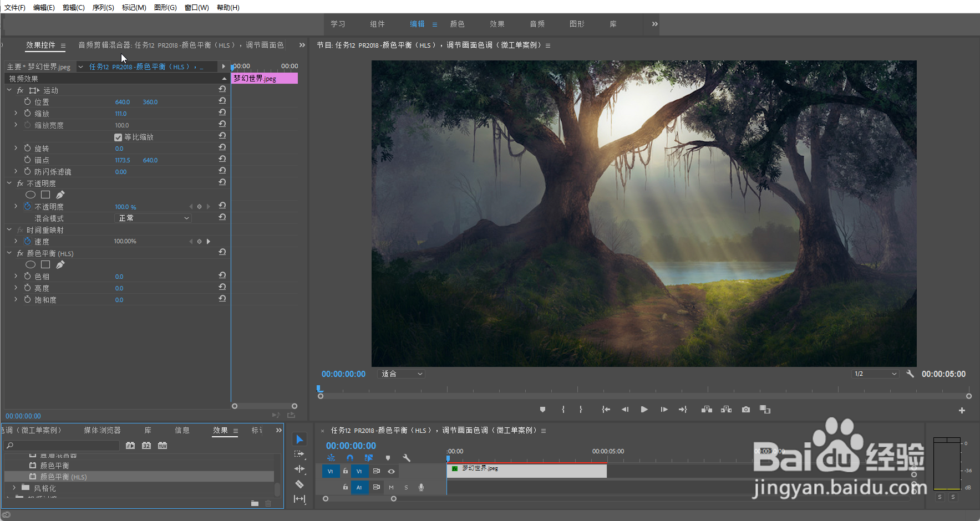Select the Slip tool

click(x=299, y=499)
